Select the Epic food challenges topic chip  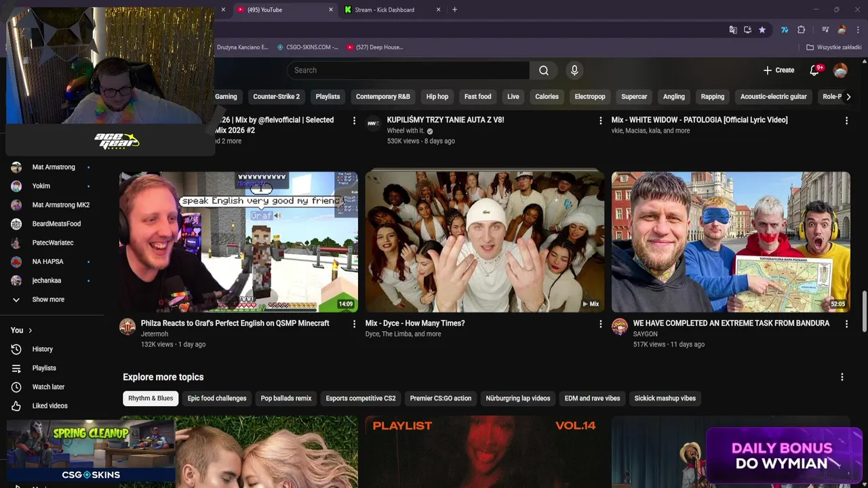point(217,399)
